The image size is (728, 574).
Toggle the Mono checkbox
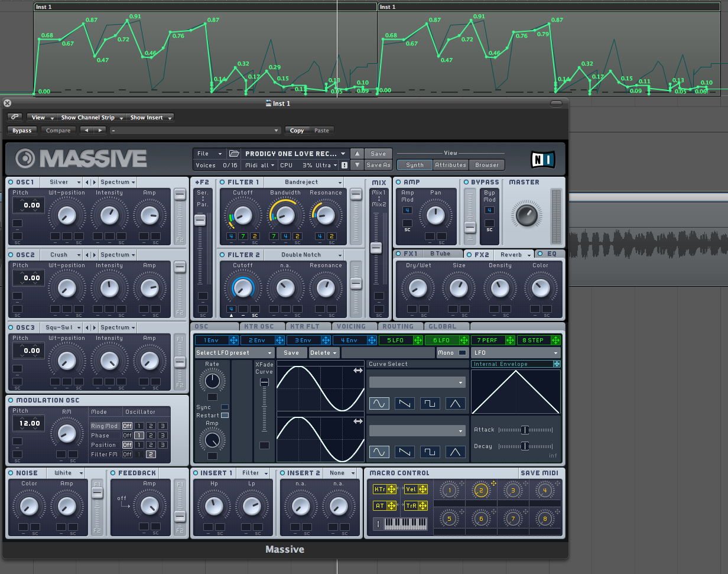tap(462, 353)
